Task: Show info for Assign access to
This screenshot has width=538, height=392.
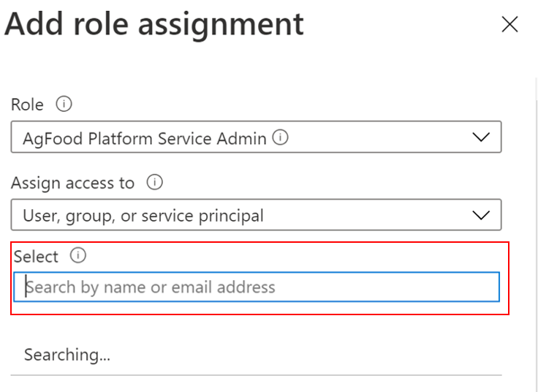Action: pos(154,182)
